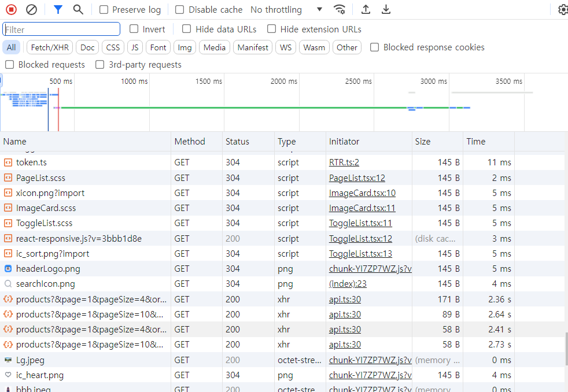Focus the Filter text field

(x=61, y=29)
